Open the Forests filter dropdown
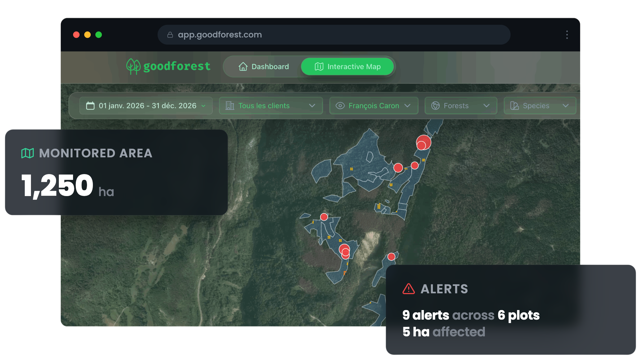 coord(461,106)
